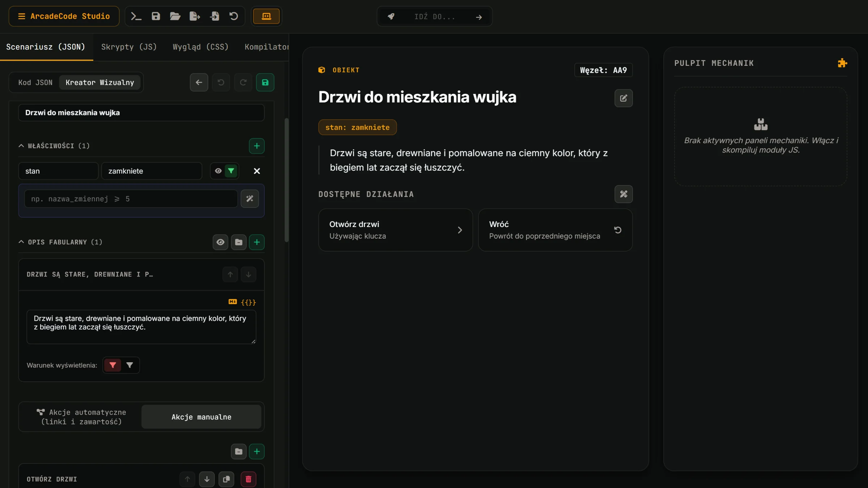Select Akcje automatyczne tab
This screenshot has height=488, width=868.
81,417
